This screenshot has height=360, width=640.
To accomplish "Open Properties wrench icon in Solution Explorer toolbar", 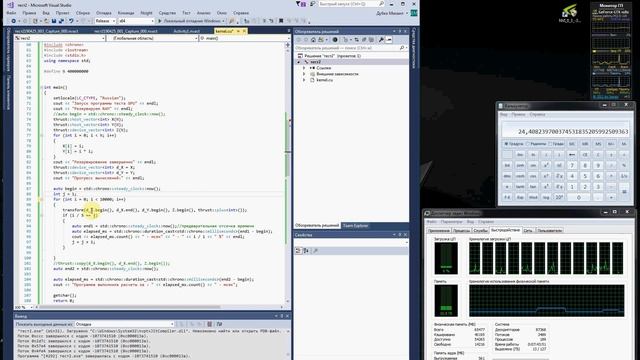I will click(x=381, y=40).
